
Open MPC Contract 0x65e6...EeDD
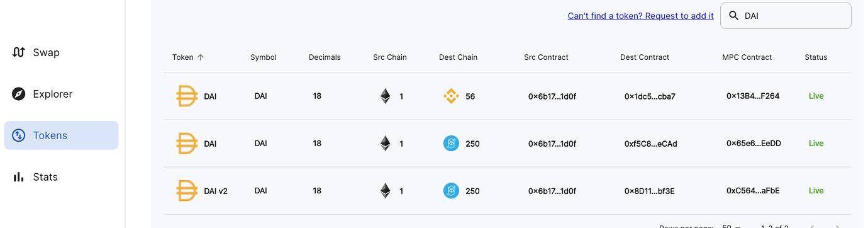point(754,144)
